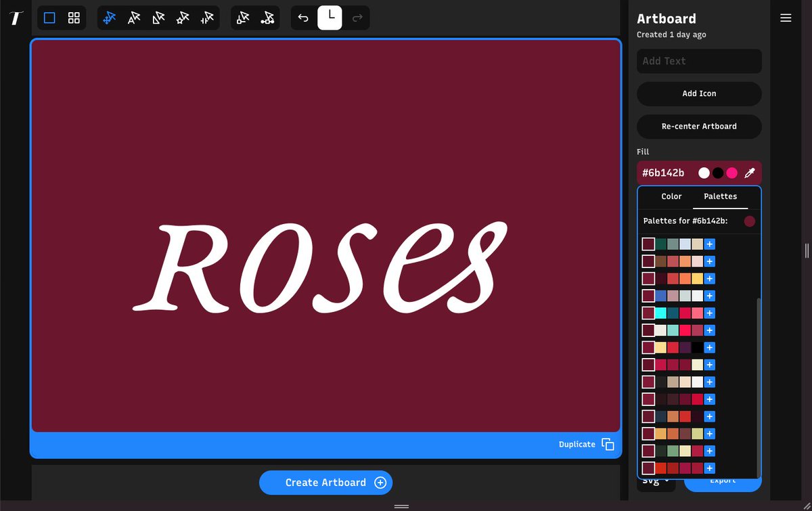Pick the royal blue swatch beside mauve
Screen dimensions: 812x511
pos(661,296)
